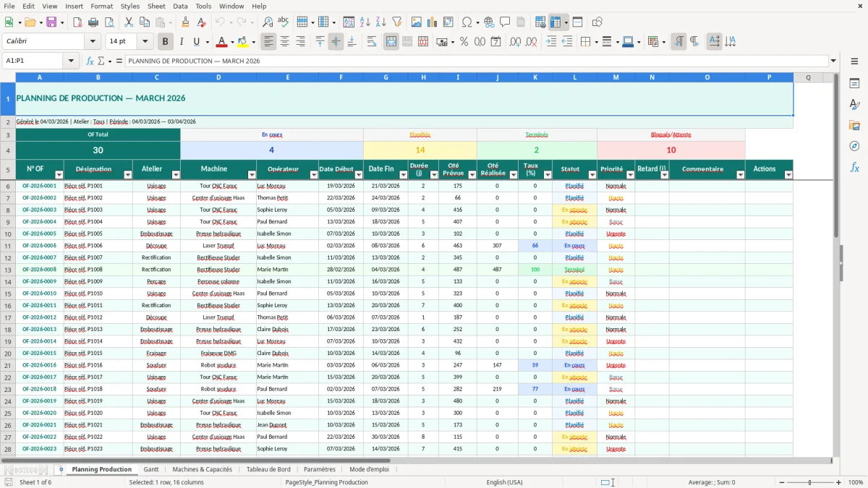The height and width of the screenshot is (488, 868).
Task: Insert special character Omega icon
Action: [467, 22]
